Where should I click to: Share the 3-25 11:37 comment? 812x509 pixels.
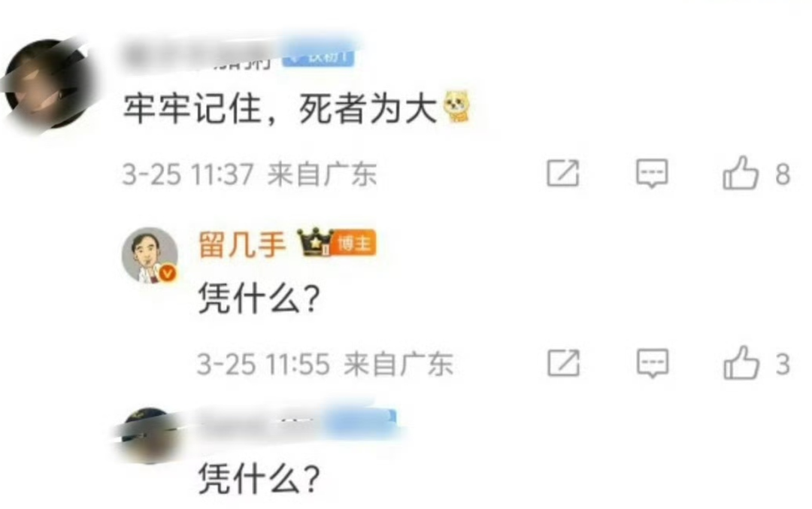click(563, 174)
